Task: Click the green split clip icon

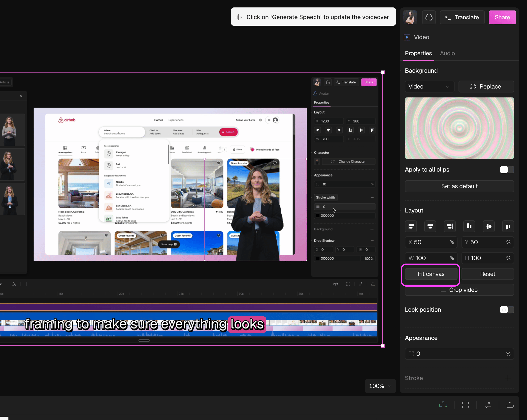Action: 443,405
